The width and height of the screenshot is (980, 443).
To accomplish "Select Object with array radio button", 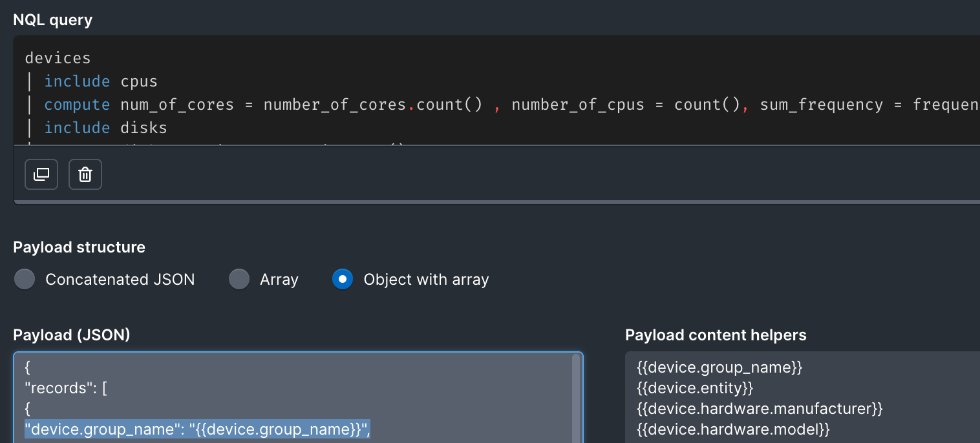I will (x=343, y=280).
